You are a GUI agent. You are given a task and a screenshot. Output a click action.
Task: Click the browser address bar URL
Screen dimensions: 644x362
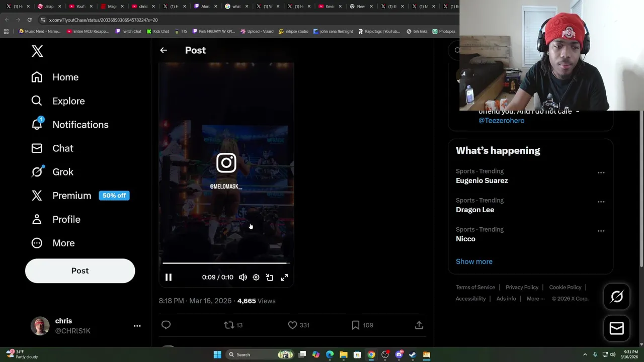[x=103, y=20]
